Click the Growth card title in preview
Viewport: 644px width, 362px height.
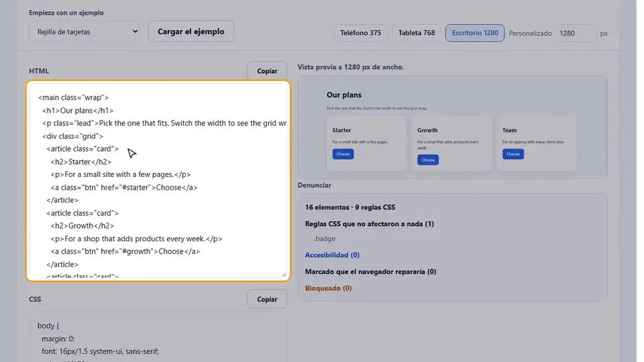coord(427,130)
